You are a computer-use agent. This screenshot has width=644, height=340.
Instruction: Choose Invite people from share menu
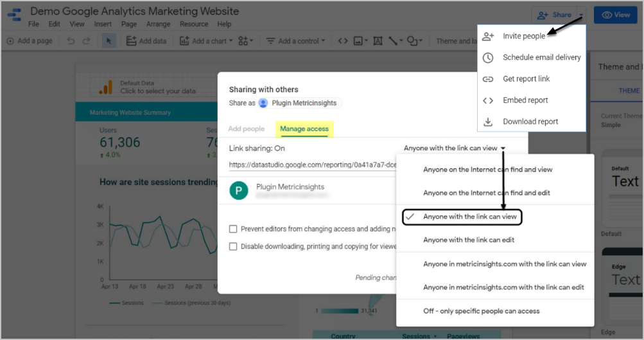[524, 37]
